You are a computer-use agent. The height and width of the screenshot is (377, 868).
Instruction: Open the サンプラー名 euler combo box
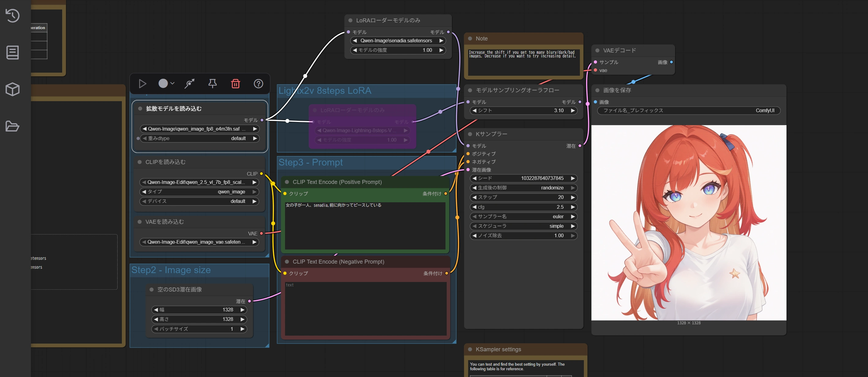(x=523, y=216)
